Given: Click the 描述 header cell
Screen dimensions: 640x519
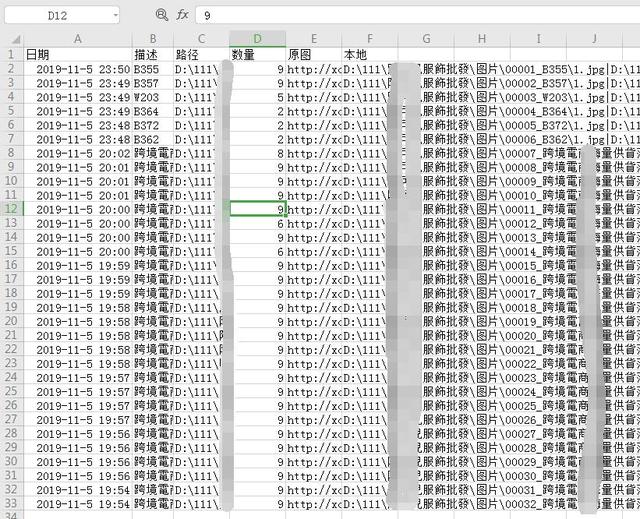Looking at the screenshot, I should pyautogui.click(x=153, y=54).
